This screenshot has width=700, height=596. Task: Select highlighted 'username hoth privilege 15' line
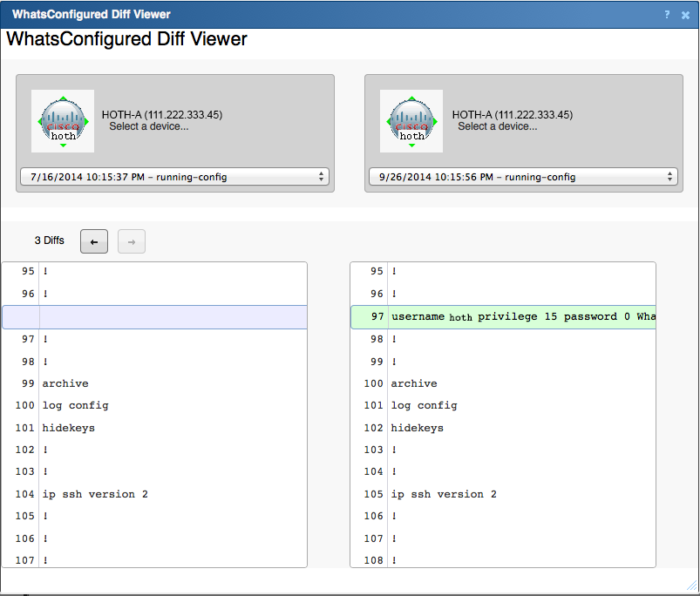[x=504, y=317]
